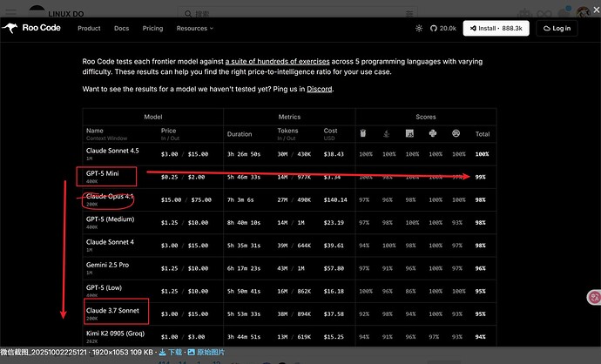Viewport: 601px width, 364px height.
Task: Click the 94% total for Kimi K2 0905
Action: click(x=480, y=337)
